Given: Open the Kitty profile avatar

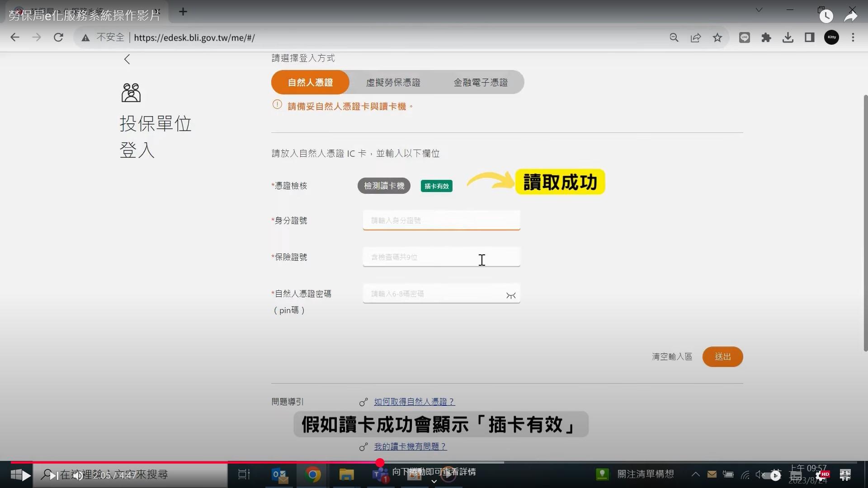Looking at the screenshot, I should pyautogui.click(x=831, y=38).
